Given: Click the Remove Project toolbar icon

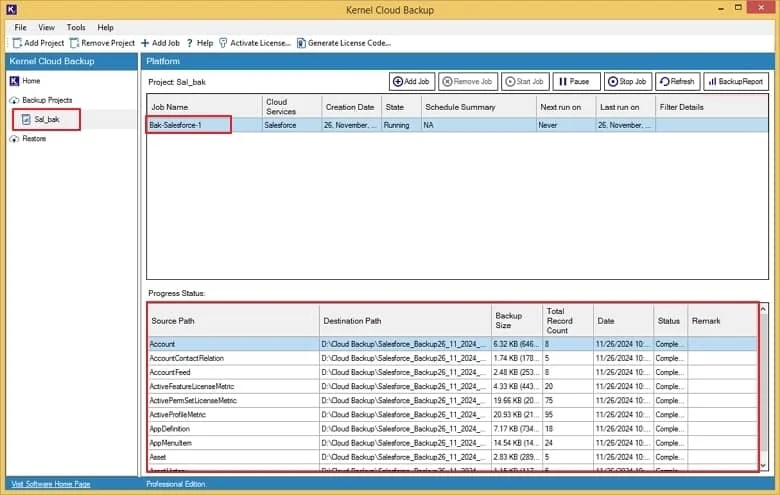Looking at the screenshot, I should pos(75,43).
